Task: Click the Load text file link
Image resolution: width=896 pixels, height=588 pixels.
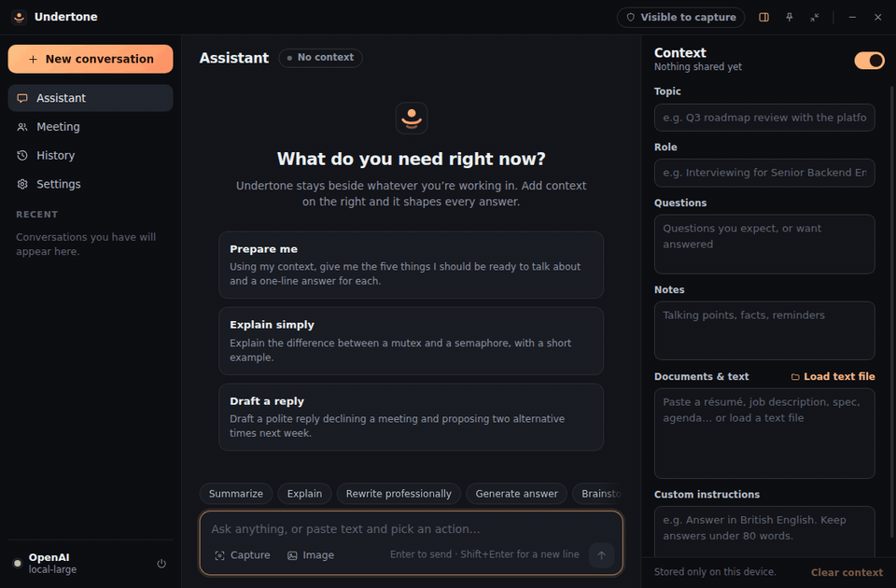Action: coord(833,376)
